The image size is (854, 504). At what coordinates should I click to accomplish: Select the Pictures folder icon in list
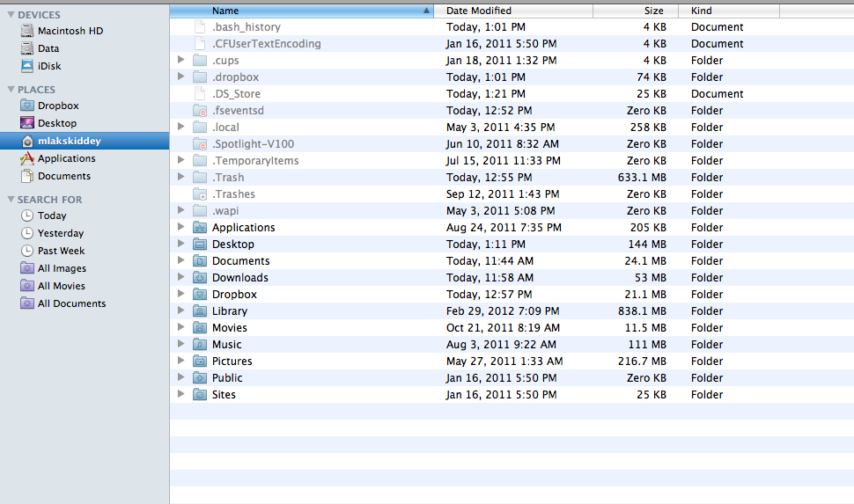click(200, 361)
